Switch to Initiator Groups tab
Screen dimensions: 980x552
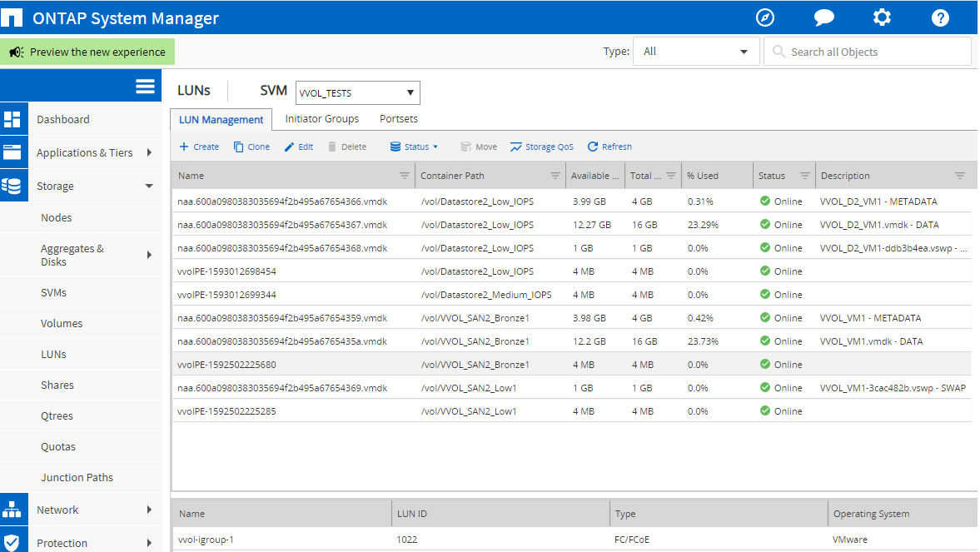(x=321, y=119)
